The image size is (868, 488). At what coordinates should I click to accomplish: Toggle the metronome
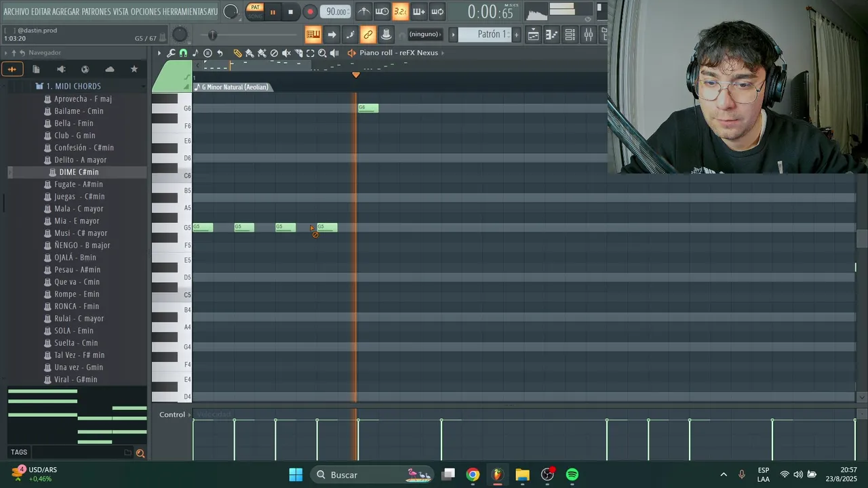point(364,12)
